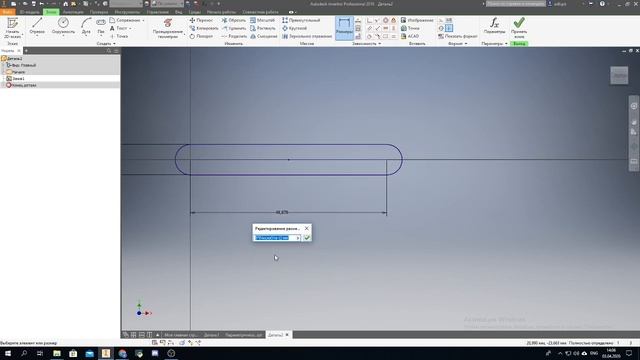The image size is (640, 360).
Task: Open the Сопряжение dropdown arrow
Action: pyautogui.click(x=143, y=20)
